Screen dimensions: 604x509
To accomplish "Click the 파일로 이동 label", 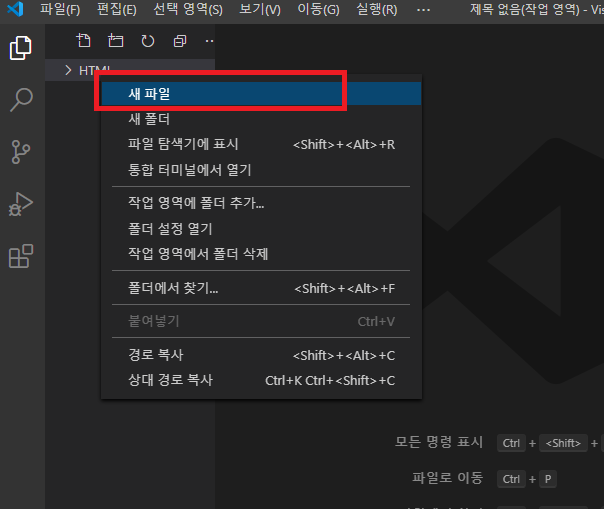I will (448, 478).
